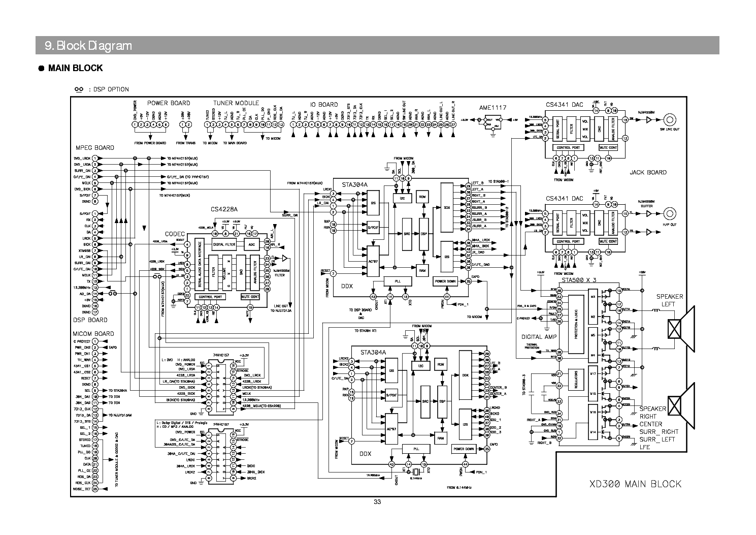The width and height of the screenshot is (756, 535).
Task: Click the SPEAKER LEFT speaker symbol
Action: [681, 328]
